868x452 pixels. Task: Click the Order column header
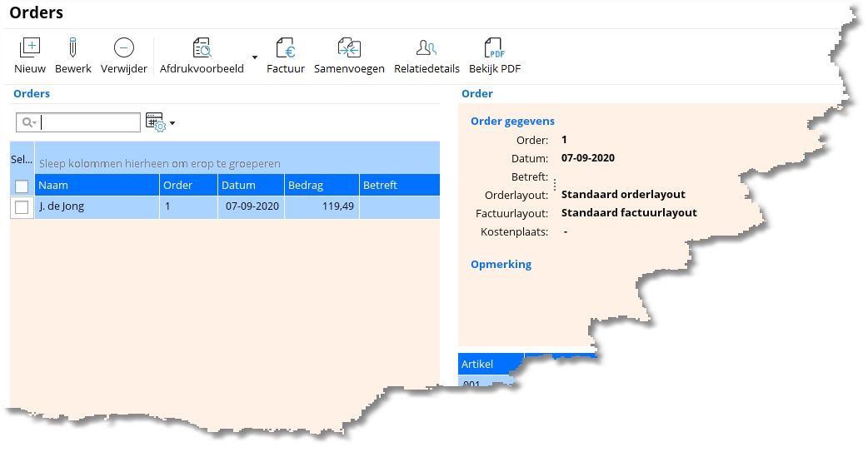(187, 185)
